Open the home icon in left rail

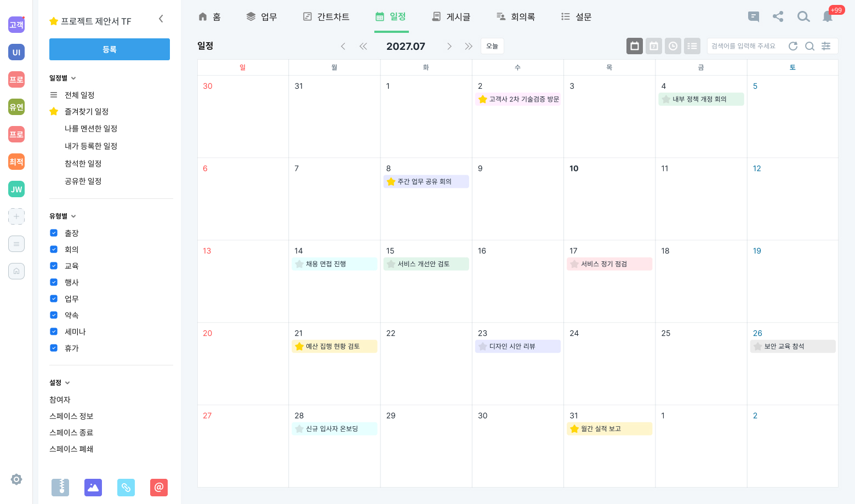tap(16, 271)
